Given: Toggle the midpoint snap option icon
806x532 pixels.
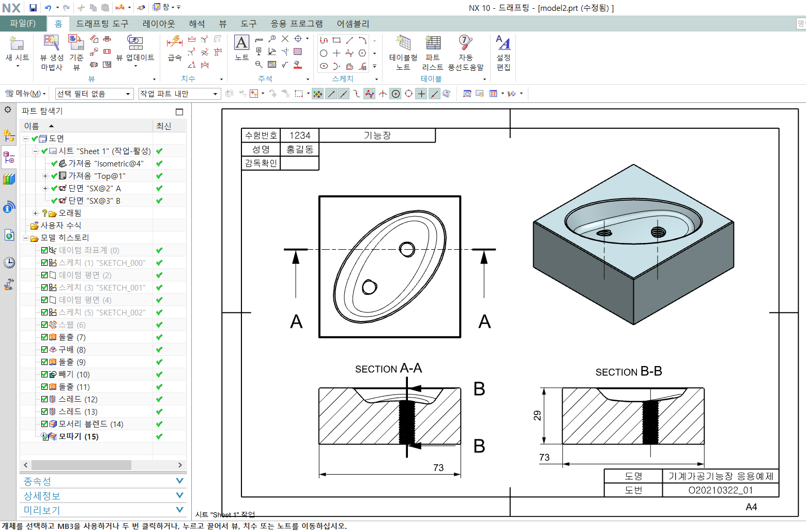Looking at the screenshot, I should [x=344, y=94].
